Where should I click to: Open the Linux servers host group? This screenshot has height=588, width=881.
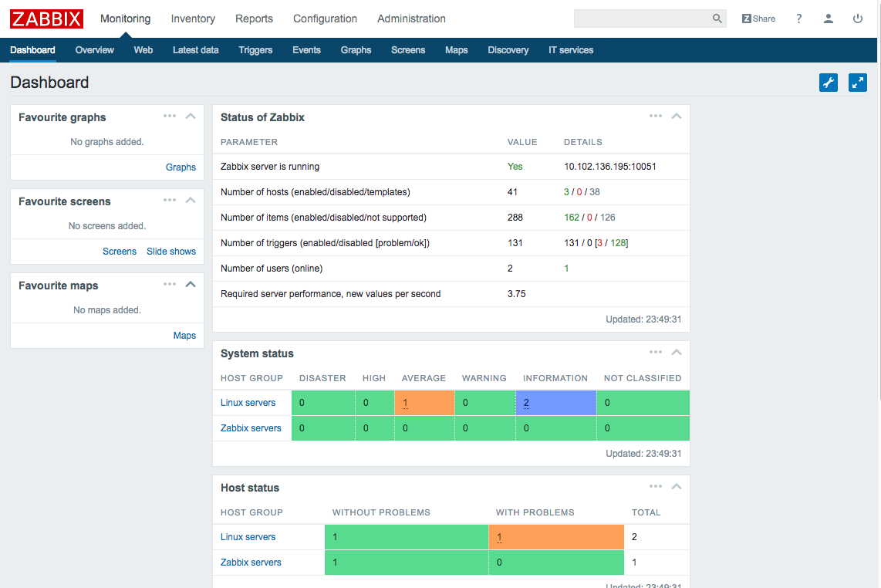(x=248, y=402)
